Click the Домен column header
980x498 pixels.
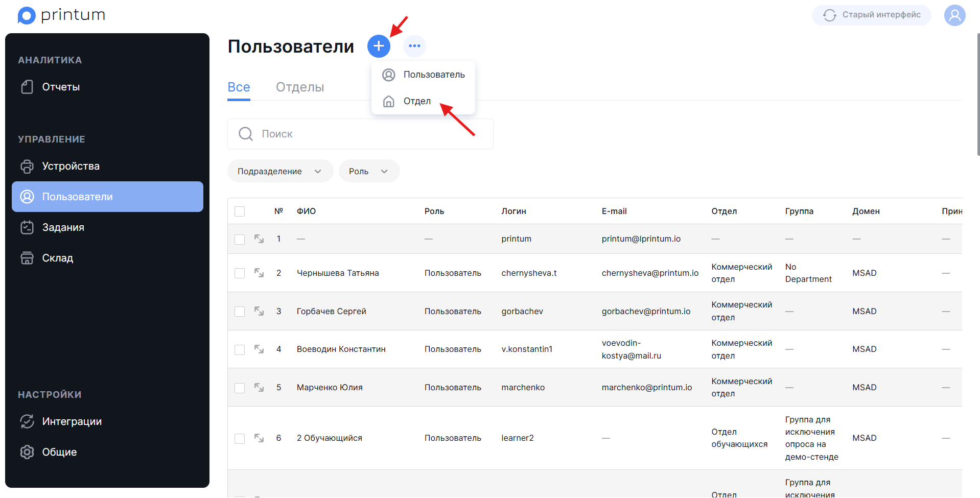click(866, 211)
